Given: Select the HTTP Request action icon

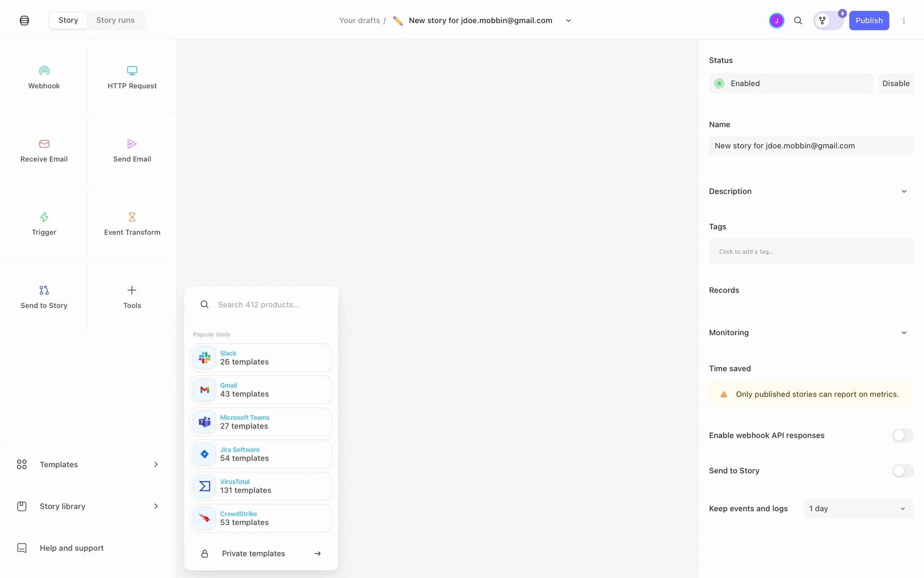Looking at the screenshot, I should [x=132, y=71].
